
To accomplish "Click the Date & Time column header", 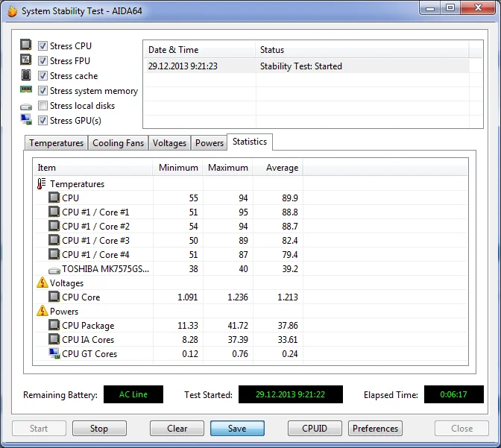I will [x=199, y=50].
